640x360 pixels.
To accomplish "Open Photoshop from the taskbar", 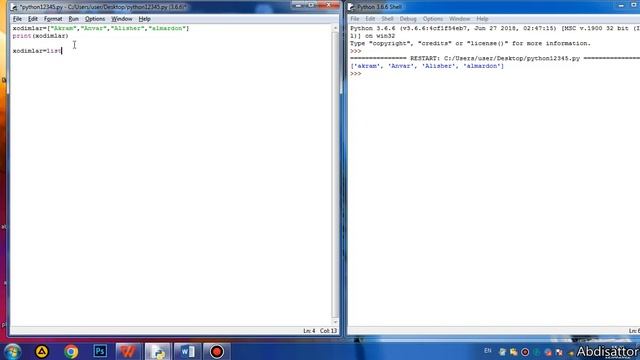I will click(x=100, y=351).
